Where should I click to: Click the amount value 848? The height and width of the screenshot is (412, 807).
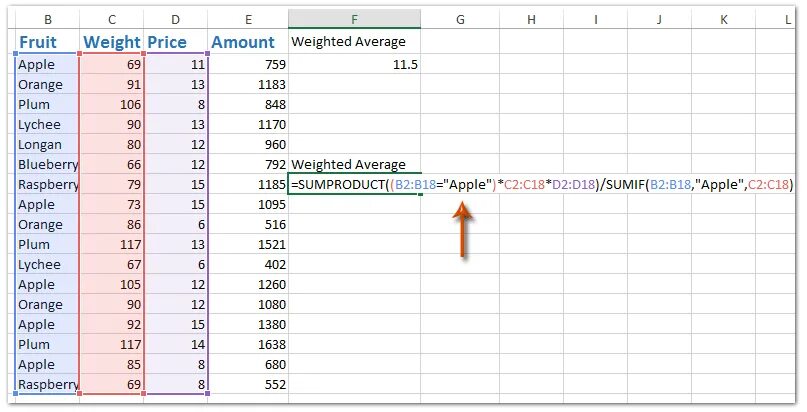pos(248,104)
